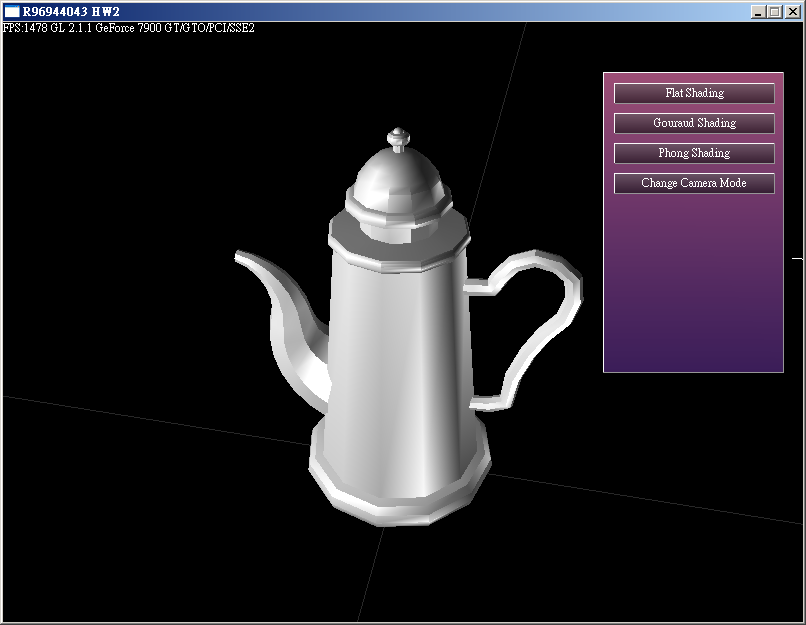Click the teapot lid knob
This screenshot has height=625, width=806.
point(398,139)
